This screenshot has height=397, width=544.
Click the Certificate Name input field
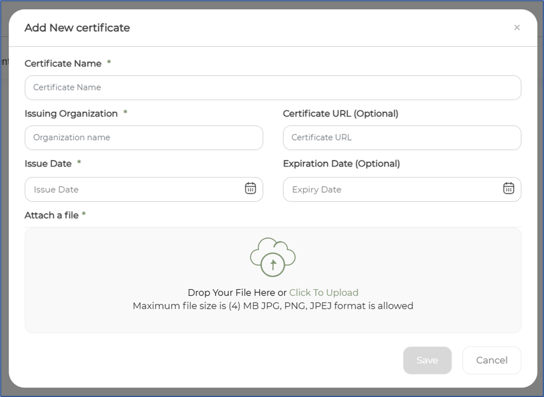[x=273, y=87]
